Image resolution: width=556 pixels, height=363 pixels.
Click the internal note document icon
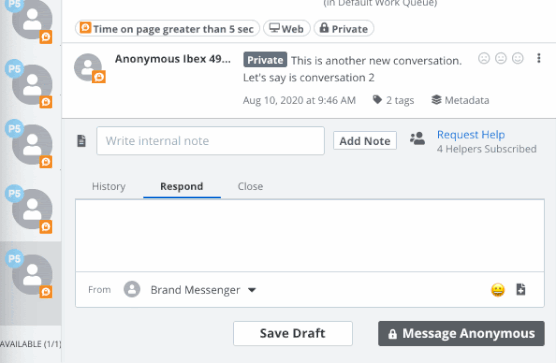coord(82,141)
